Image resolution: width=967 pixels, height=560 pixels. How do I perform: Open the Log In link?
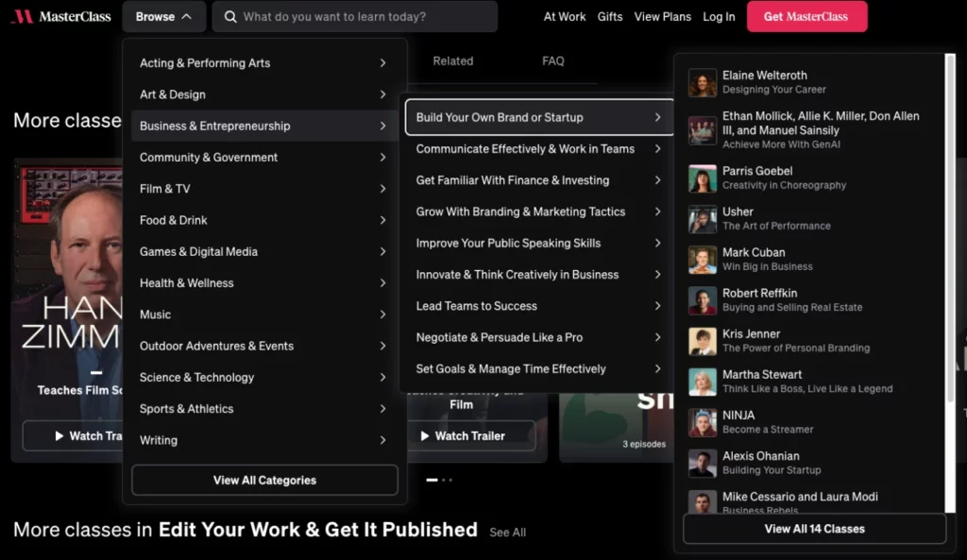[719, 17]
